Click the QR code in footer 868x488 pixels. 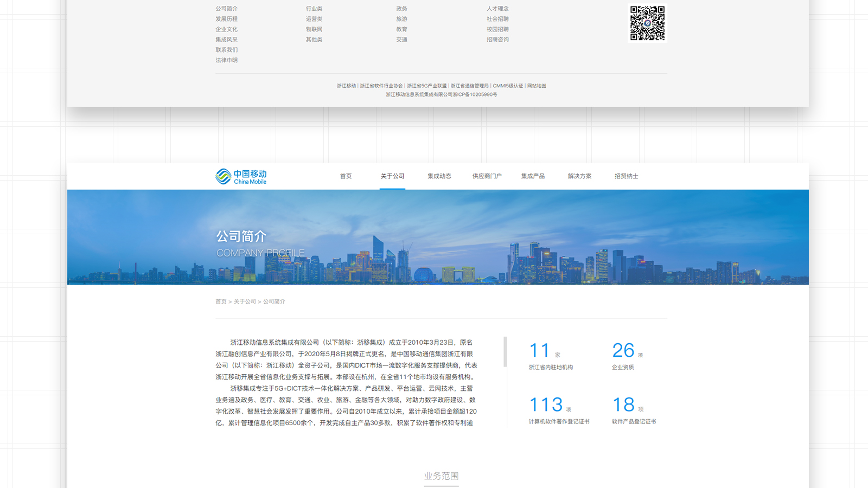tap(647, 23)
